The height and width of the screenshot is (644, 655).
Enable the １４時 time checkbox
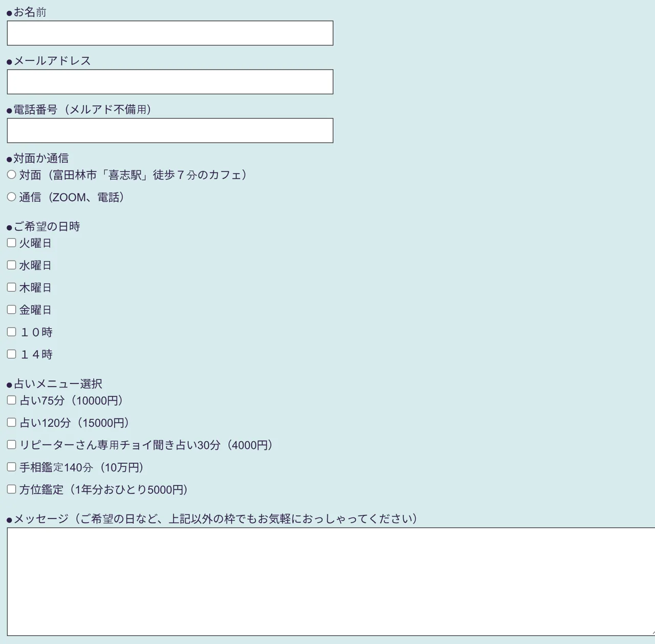(11, 354)
